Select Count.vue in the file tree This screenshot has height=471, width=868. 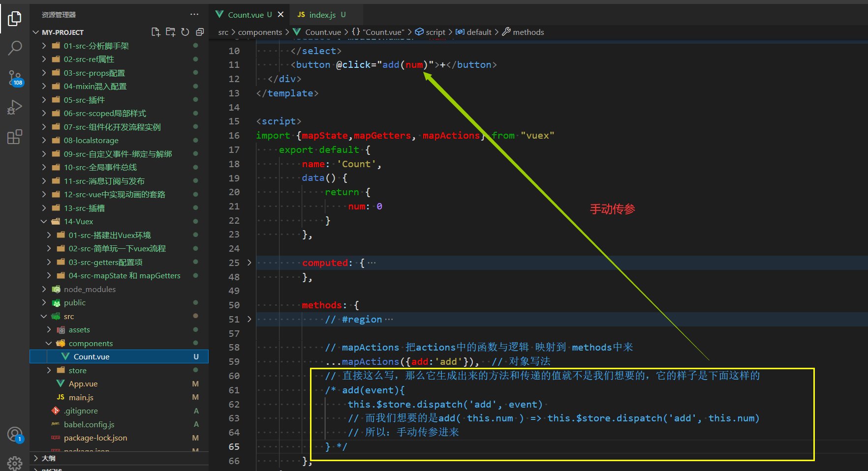[x=119, y=356]
